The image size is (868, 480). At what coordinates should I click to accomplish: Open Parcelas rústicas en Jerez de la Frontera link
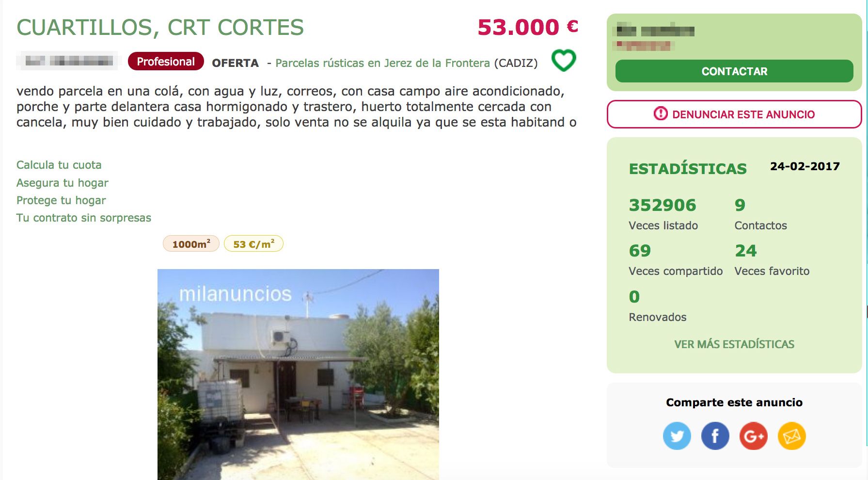click(x=382, y=63)
